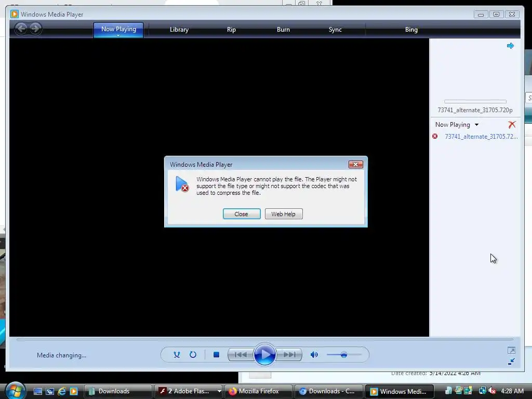Click the Back arrow in the navigation bar
The height and width of the screenshot is (399, 532).
click(x=21, y=29)
